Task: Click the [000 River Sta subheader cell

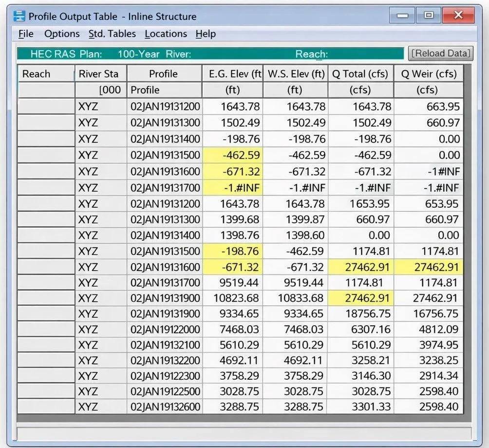Action: pos(101,90)
